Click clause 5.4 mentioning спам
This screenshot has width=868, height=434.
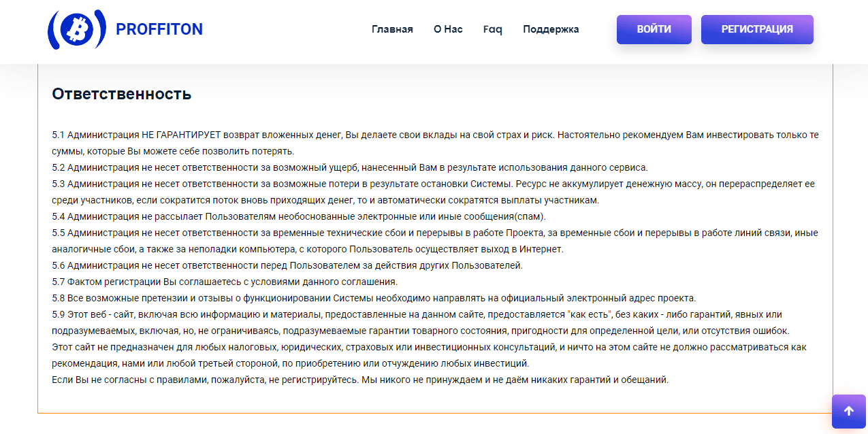click(299, 216)
